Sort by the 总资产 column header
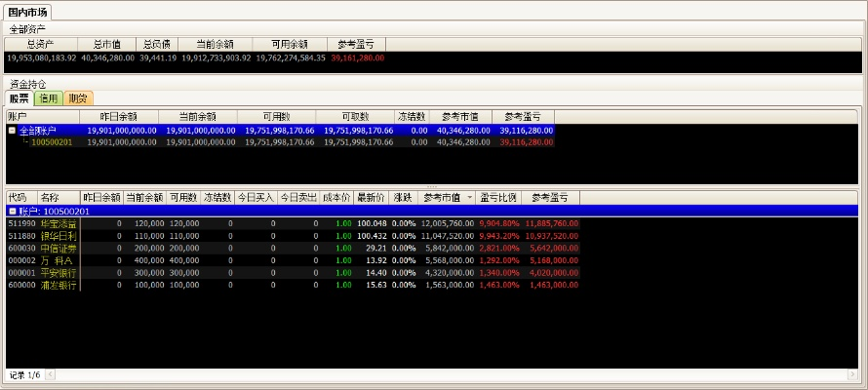The height and width of the screenshot is (390, 868). click(x=41, y=44)
